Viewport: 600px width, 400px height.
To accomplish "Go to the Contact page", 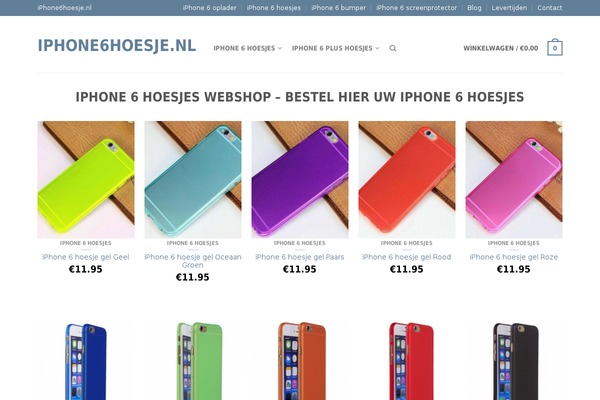I will (549, 8).
